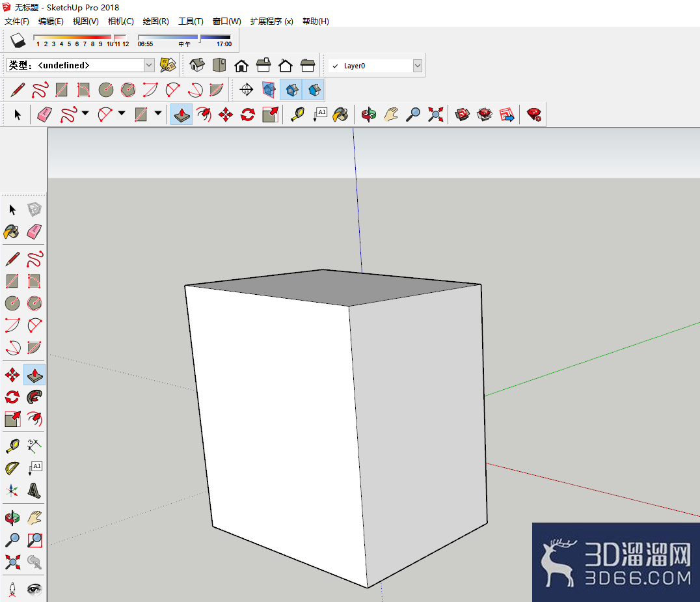Open the Layer0 layer dropdown
The height and width of the screenshot is (602, 700).
tap(418, 66)
